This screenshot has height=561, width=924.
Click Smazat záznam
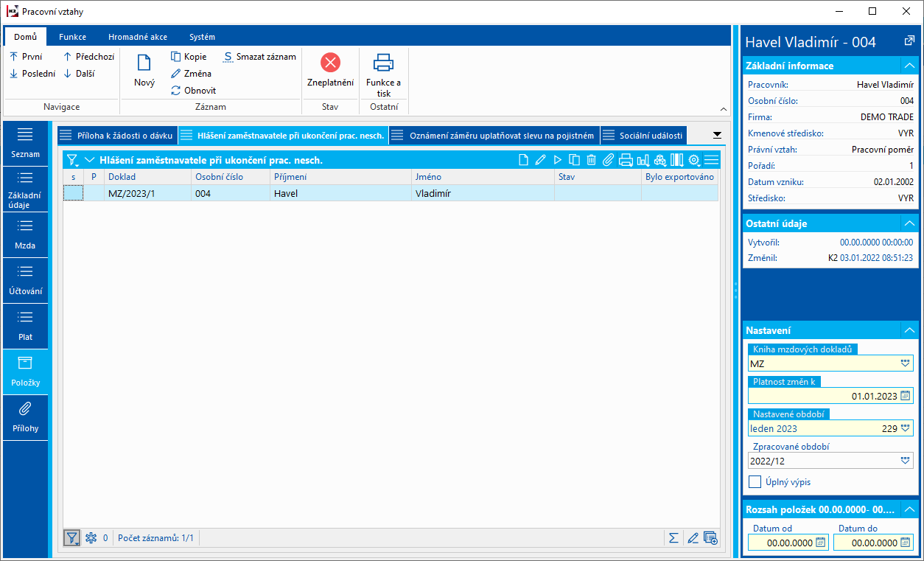[x=260, y=56]
